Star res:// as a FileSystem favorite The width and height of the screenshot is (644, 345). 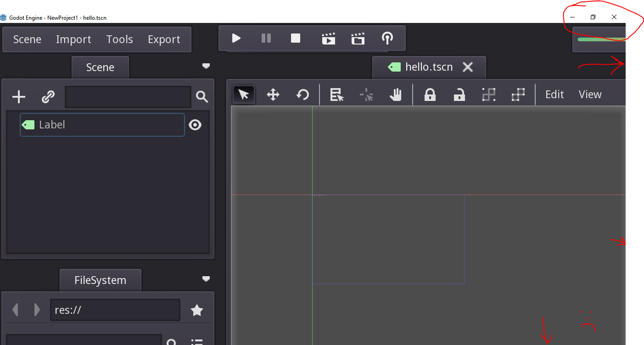coord(196,310)
